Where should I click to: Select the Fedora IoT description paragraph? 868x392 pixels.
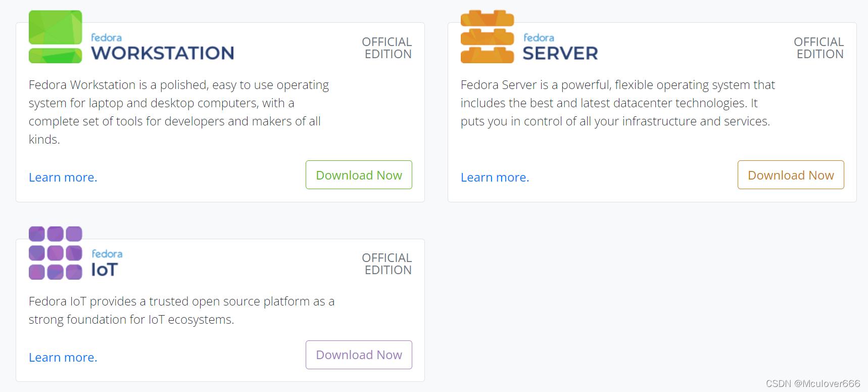click(x=182, y=310)
